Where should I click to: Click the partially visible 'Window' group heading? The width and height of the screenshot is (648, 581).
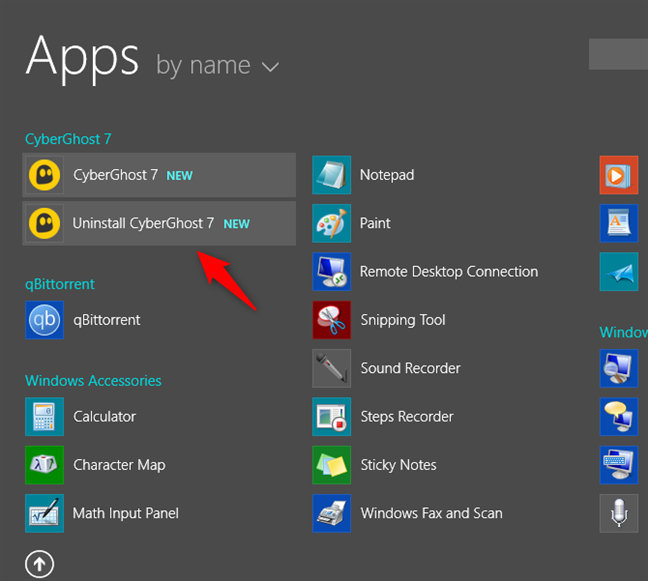[624, 332]
